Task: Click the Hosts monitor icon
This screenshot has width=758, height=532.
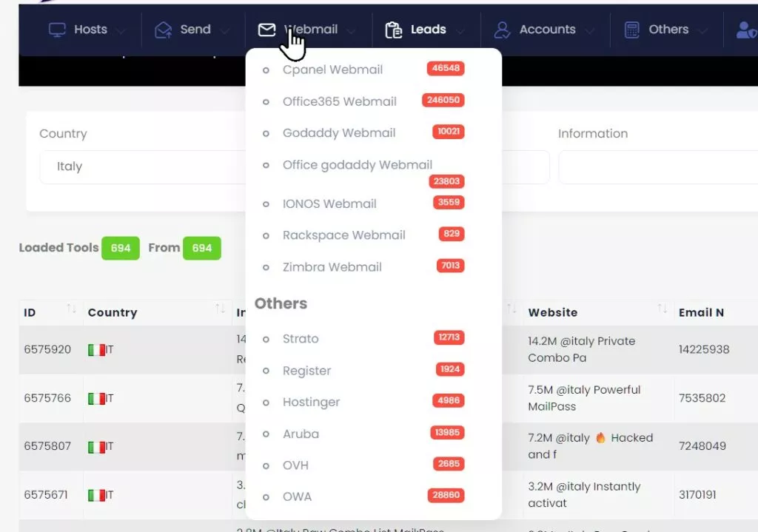Action: 57,30
